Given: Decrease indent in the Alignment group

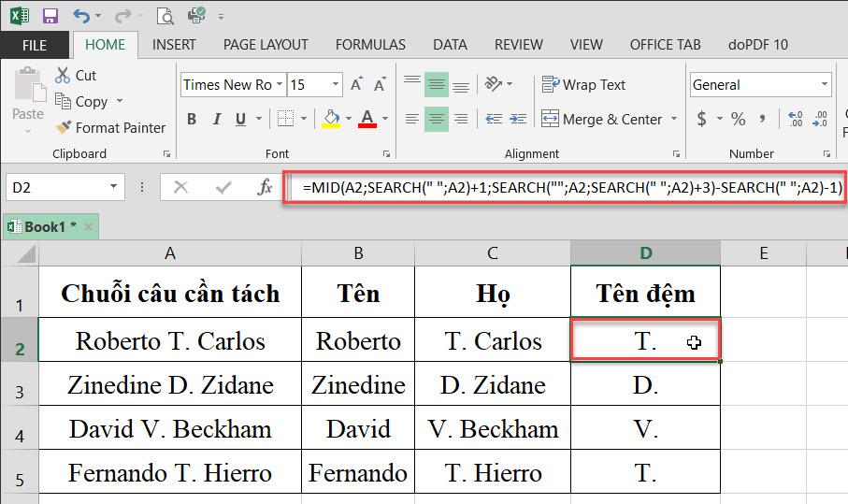Looking at the screenshot, I should (494, 119).
